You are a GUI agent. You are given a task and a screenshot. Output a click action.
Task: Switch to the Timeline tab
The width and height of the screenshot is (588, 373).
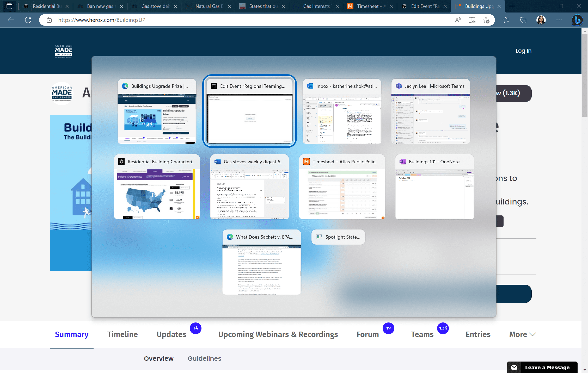click(122, 334)
